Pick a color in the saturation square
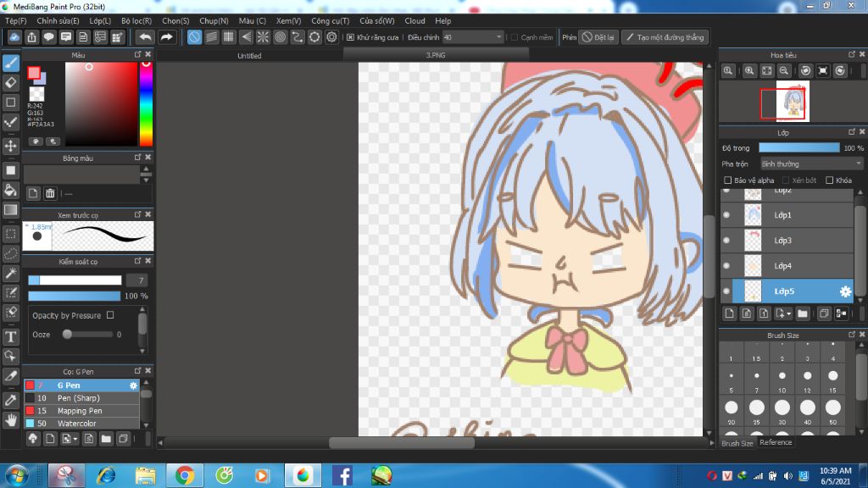Screen dimensions: 868x488 (102, 103)
